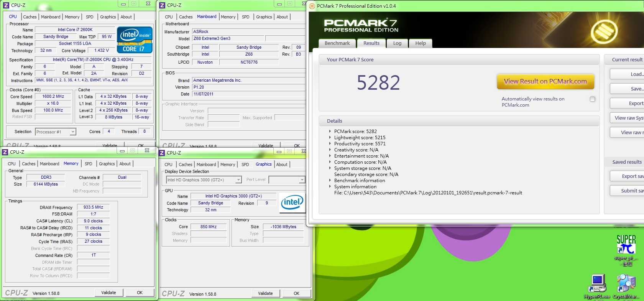
Task: Switch to Results tab in PCMark 7
Action: click(x=371, y=43)
